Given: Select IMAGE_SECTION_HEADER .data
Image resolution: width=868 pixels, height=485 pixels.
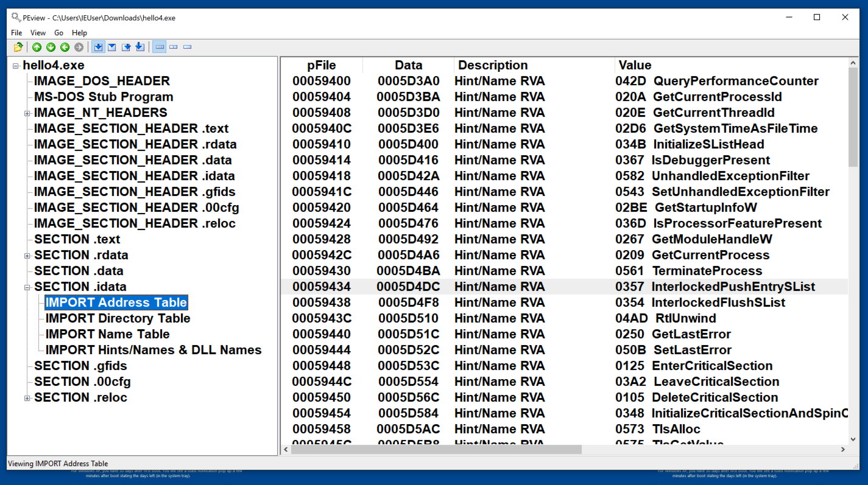Looking at the screenshot, I should pos(133,160).
